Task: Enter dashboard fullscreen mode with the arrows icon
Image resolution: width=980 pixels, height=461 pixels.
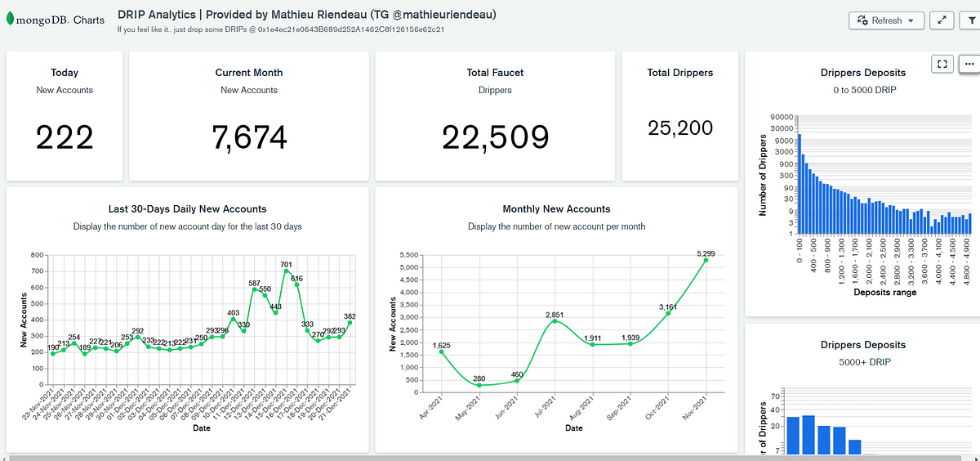Action: pos(942,20)
